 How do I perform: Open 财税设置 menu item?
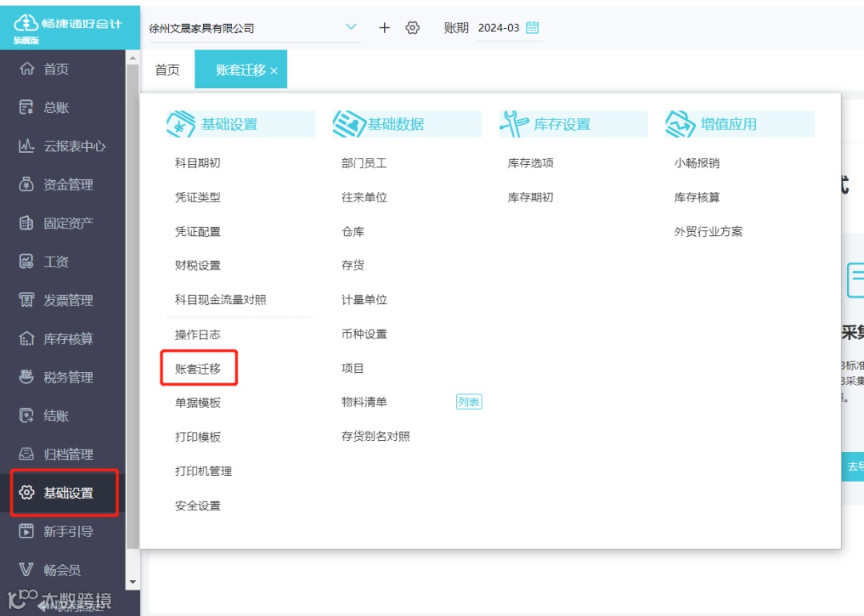pyautogui.click(x=198, y=266)
